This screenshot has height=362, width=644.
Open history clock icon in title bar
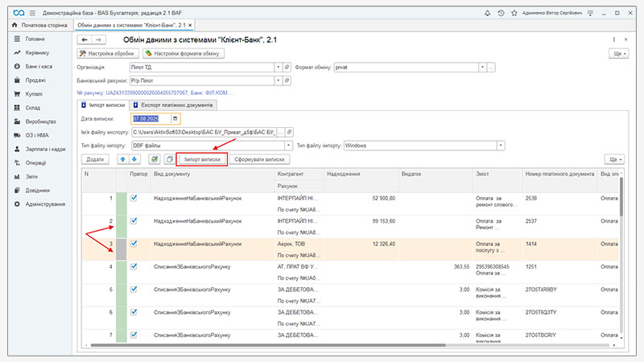click(502, 14)
